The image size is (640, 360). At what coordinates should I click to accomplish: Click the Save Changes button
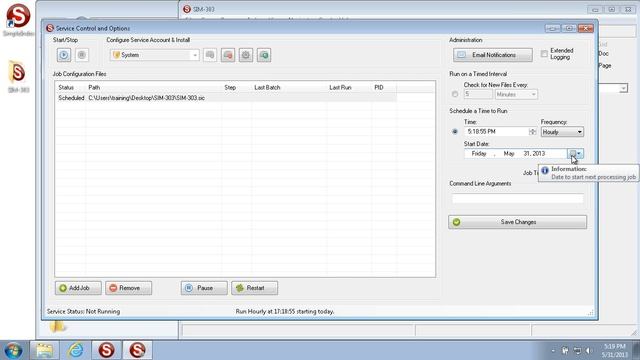click(x=518, y=222)
